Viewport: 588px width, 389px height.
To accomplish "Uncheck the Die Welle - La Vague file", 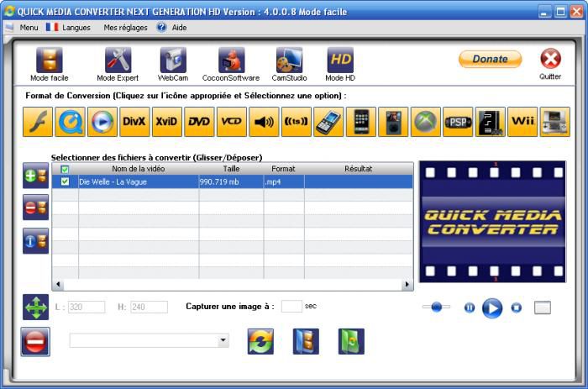I will pyautogui.click(x=66, y=181).
